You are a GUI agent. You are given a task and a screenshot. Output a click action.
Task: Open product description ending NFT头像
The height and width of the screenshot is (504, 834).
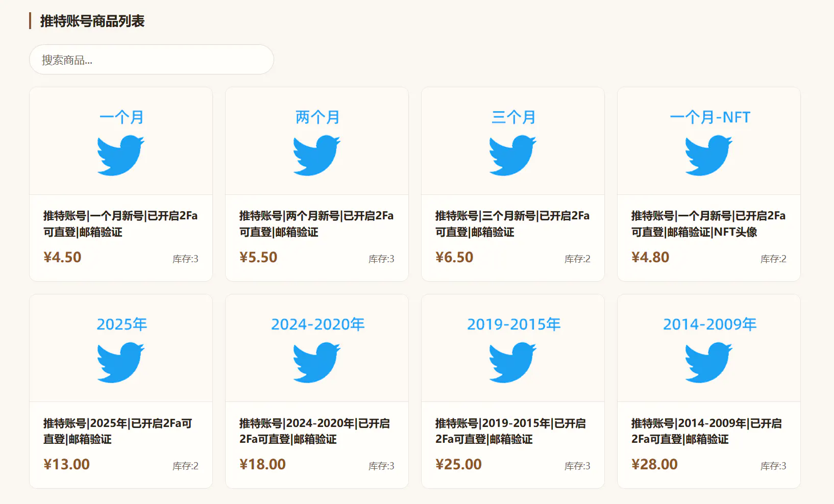coord(708,224)
